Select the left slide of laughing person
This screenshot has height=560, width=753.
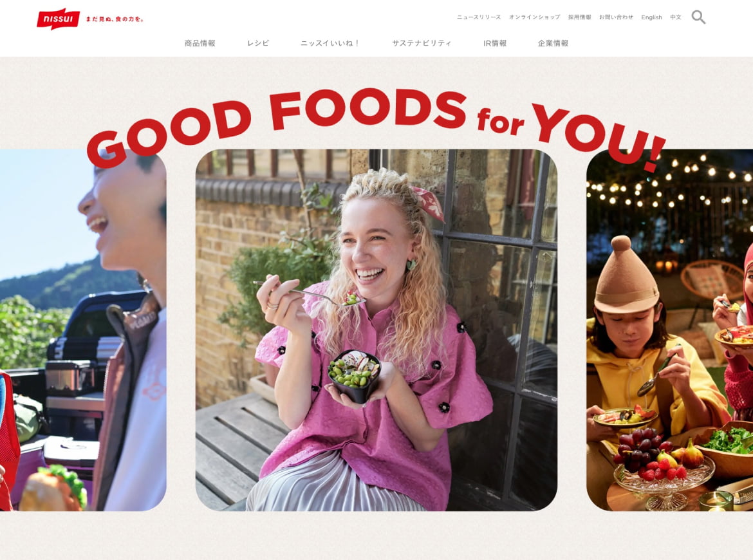83,330
